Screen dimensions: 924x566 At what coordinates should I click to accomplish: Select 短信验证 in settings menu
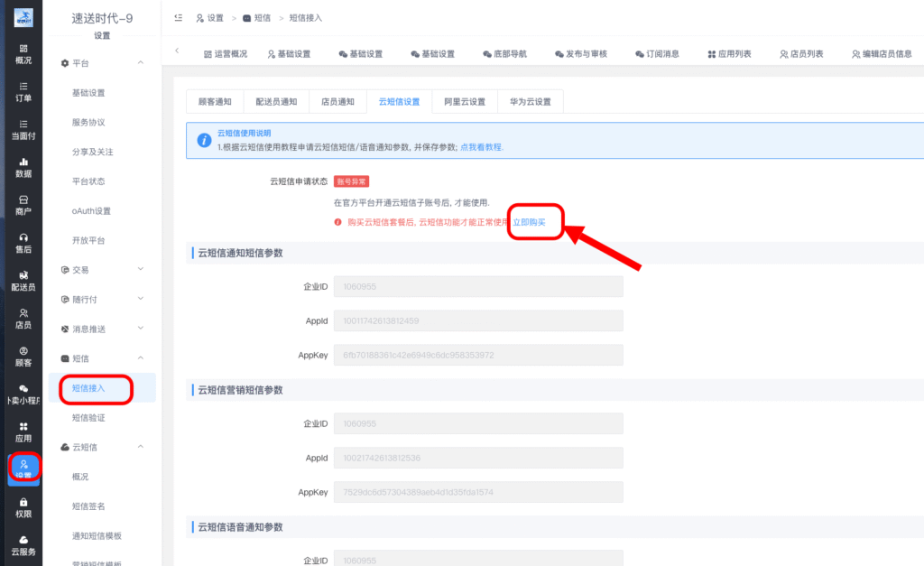pos(88,418)
